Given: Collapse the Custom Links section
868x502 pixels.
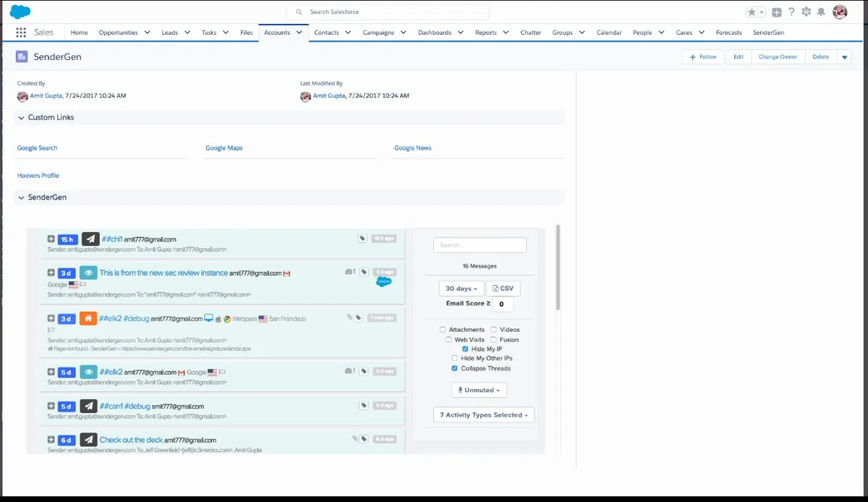Looking at the screenshot, I should pyautogui.click(x=21, y=117).
